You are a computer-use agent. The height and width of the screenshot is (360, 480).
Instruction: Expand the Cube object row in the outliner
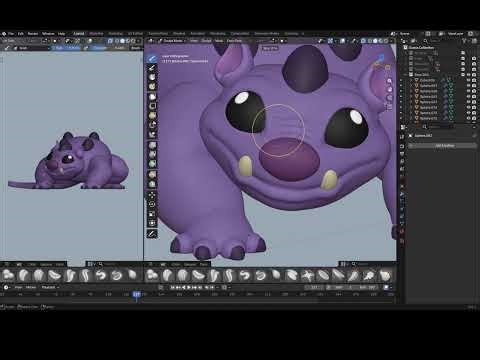[412, 80]
